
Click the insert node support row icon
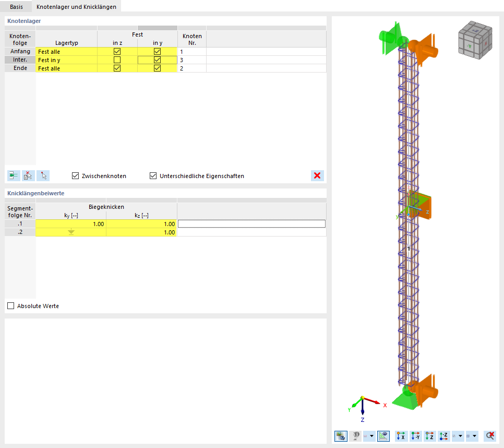point(14,175)
